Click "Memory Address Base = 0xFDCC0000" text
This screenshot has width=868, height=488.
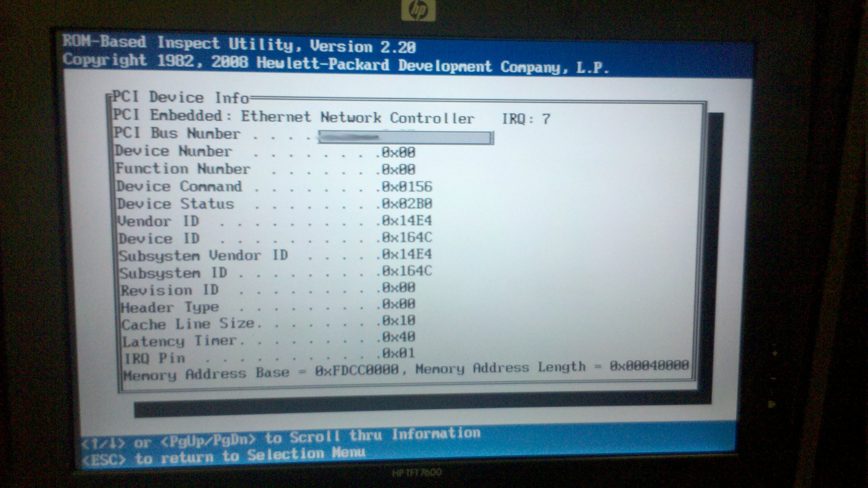(x=261, y=372)
